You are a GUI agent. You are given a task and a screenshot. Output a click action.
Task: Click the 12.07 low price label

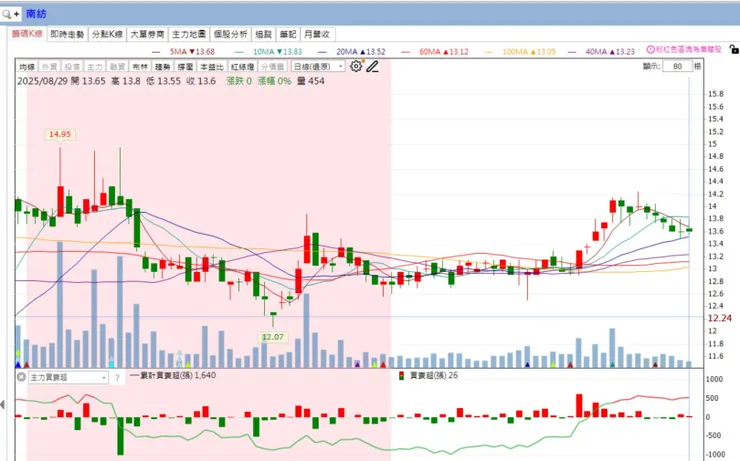pos(273,337)
